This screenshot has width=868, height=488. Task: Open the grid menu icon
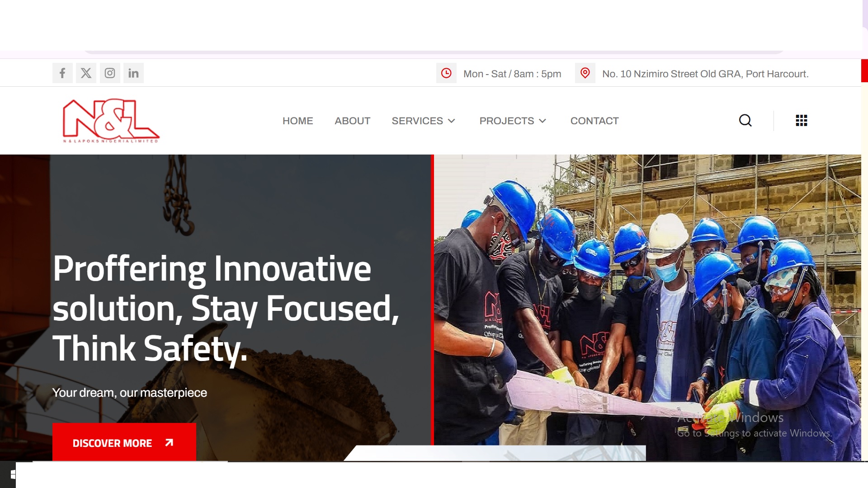(x=802, y=121)
